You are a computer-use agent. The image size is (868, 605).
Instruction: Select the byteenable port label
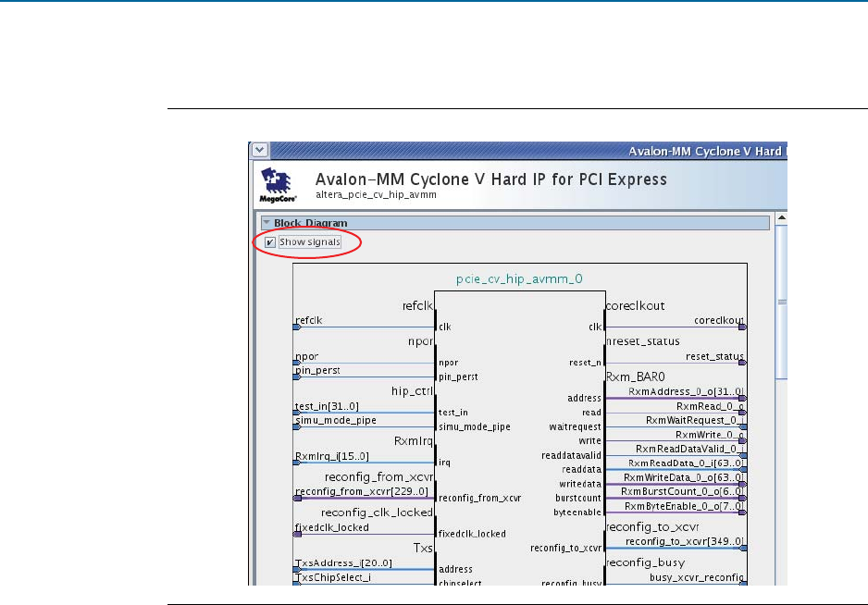tap(577, 512)
